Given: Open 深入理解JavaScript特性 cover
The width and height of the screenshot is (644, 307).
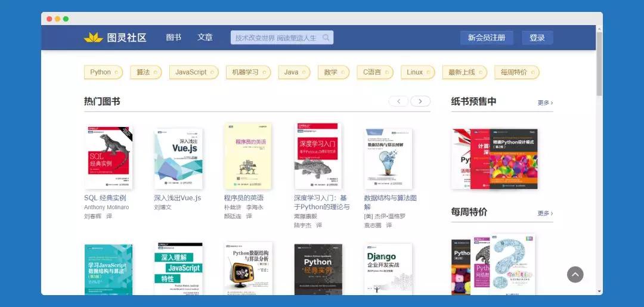Looking at the screenshot, I should pyautogui.click(x=178, y=268).
